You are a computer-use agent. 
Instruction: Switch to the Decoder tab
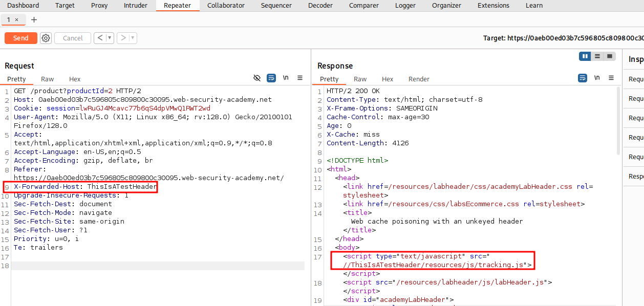coord(320,6)
